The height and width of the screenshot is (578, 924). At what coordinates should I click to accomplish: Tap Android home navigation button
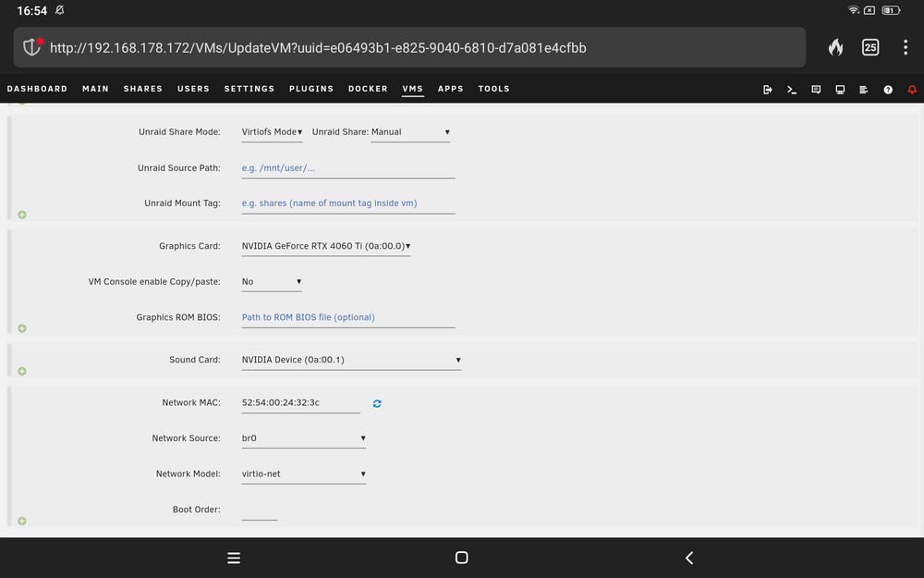461,558
